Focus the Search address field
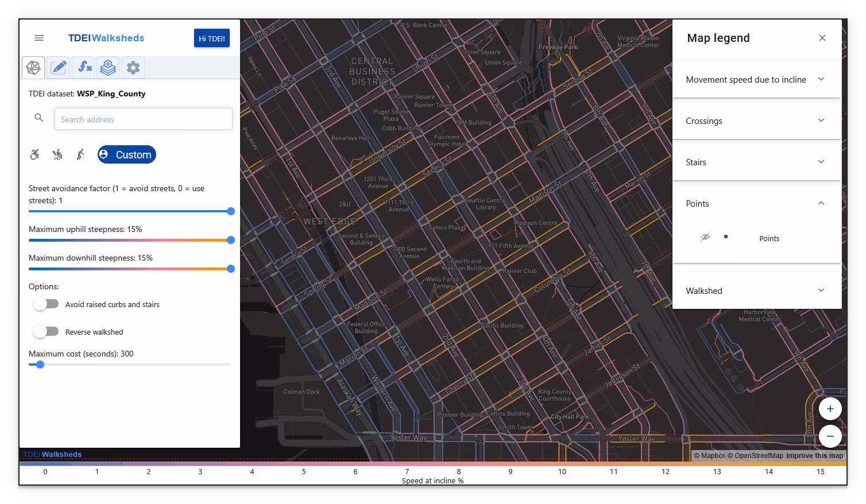866x504 pixels. (x=144, y=119)
